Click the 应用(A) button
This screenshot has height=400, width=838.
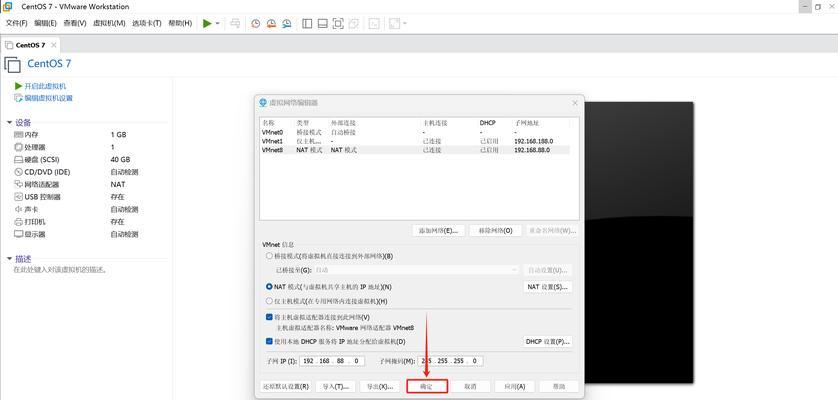514,386
